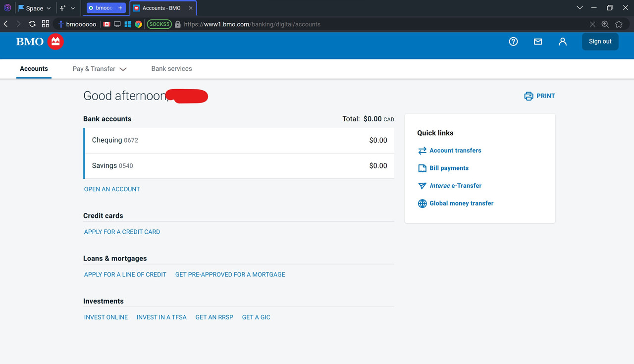Click the Account transfers quick link text
This screenshot has height=364, width=634.
[x=455, y=151]
